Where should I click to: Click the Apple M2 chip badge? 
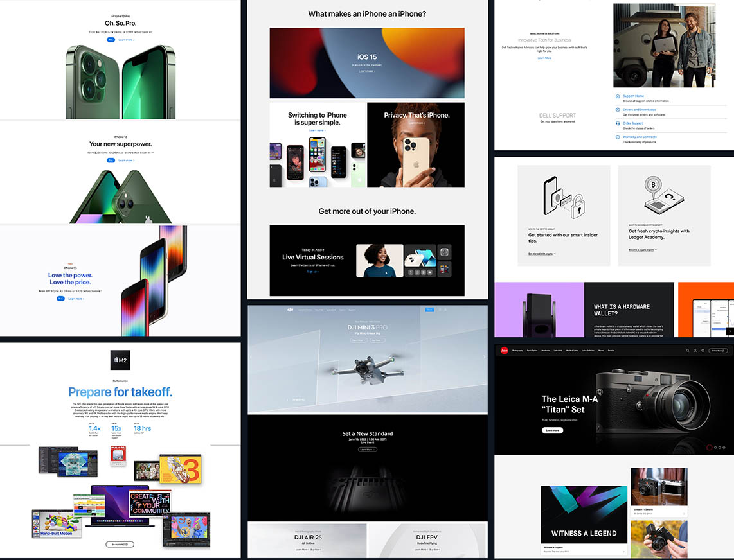[x=120, y=360]
